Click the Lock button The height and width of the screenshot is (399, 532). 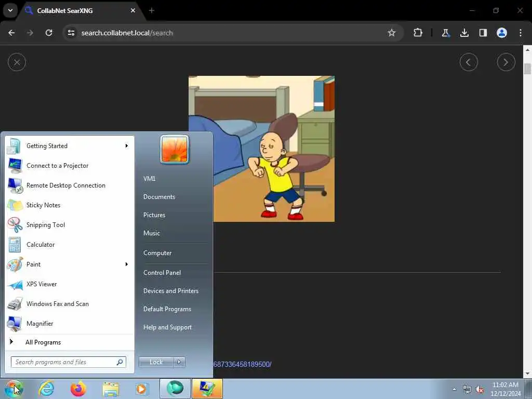point(156,362)
